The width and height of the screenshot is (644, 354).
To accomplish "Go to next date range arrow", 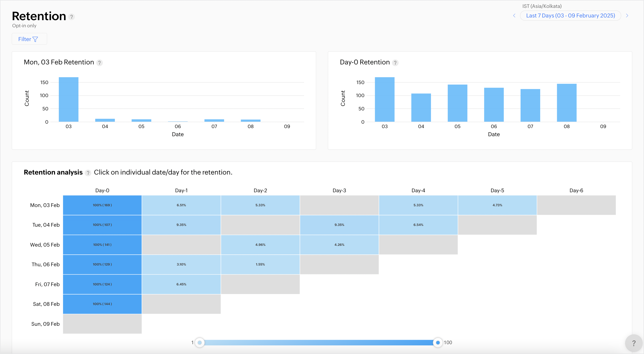I will click(x=627, y=15).
